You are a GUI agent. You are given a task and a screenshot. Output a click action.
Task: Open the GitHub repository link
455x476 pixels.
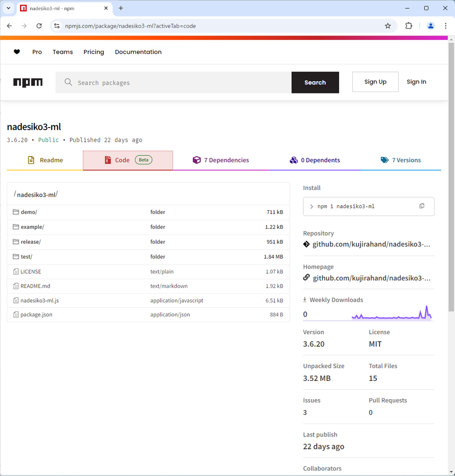point(371,244)
